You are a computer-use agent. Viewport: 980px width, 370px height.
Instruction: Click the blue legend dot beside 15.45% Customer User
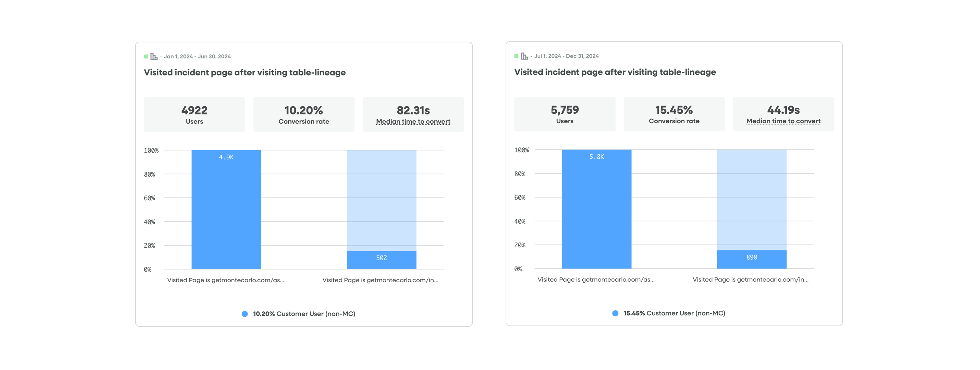tap(615, 313)
